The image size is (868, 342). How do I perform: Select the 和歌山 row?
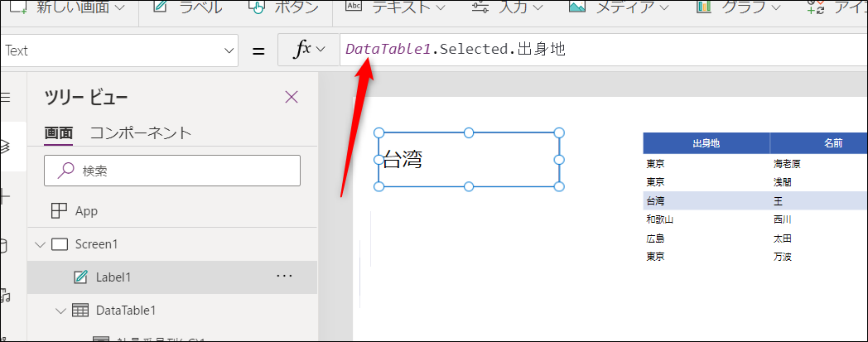coord(755,219)
